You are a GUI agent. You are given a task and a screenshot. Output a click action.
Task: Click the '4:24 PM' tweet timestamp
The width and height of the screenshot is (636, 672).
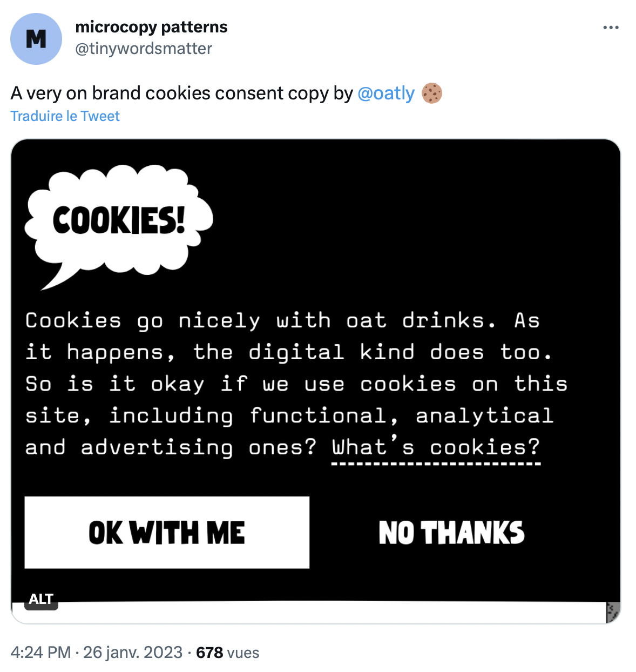(x=40, y=653)
